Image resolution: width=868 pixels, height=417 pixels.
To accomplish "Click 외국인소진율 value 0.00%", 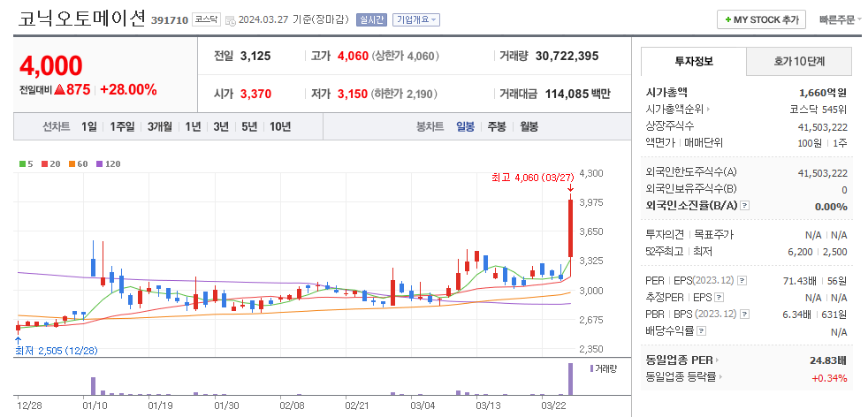I will (x=831, y=206).
